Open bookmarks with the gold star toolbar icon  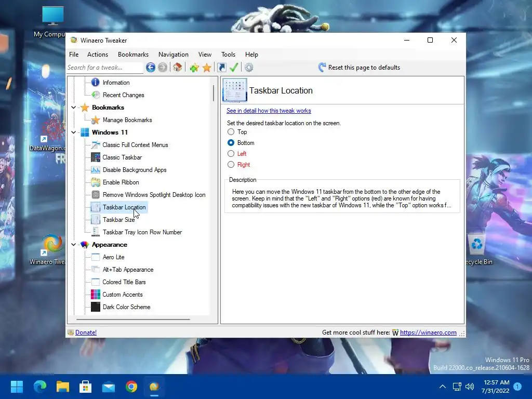(207, 68)
